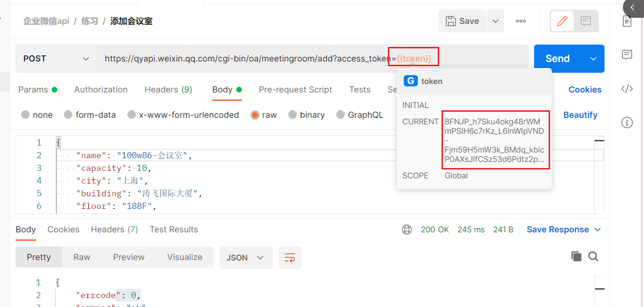Switch to Raw response view
Viewport: 644px width, 307px height.
pyautogui.click(x=82, y=257)
